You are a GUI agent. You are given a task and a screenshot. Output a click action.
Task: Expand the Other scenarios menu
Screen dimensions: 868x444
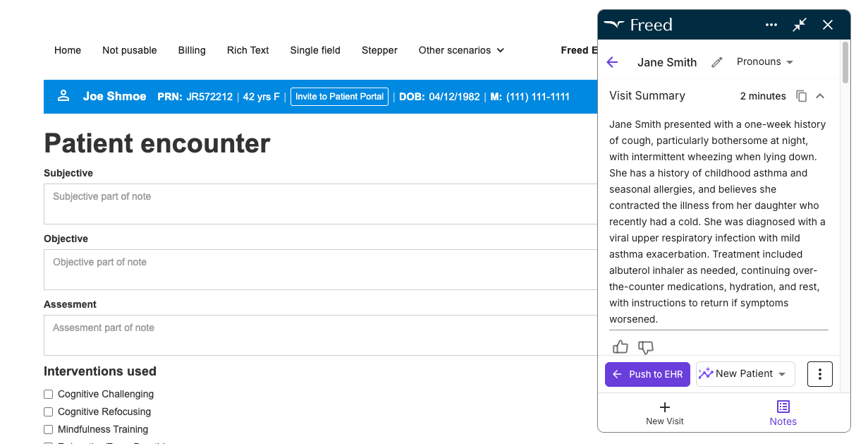[x=461, y=50]
